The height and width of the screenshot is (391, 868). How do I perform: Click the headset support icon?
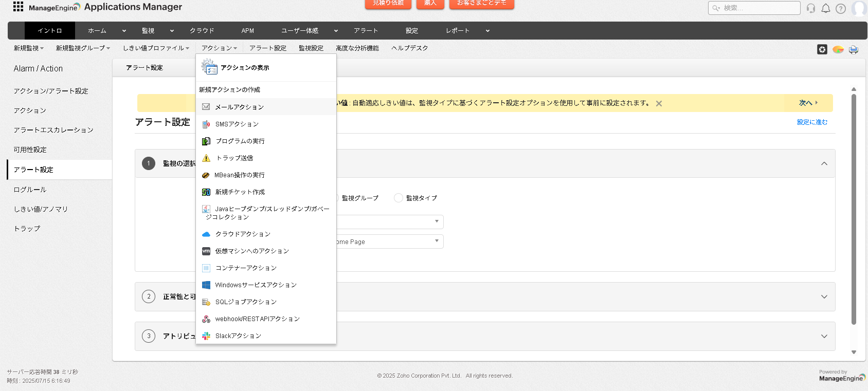811,8
